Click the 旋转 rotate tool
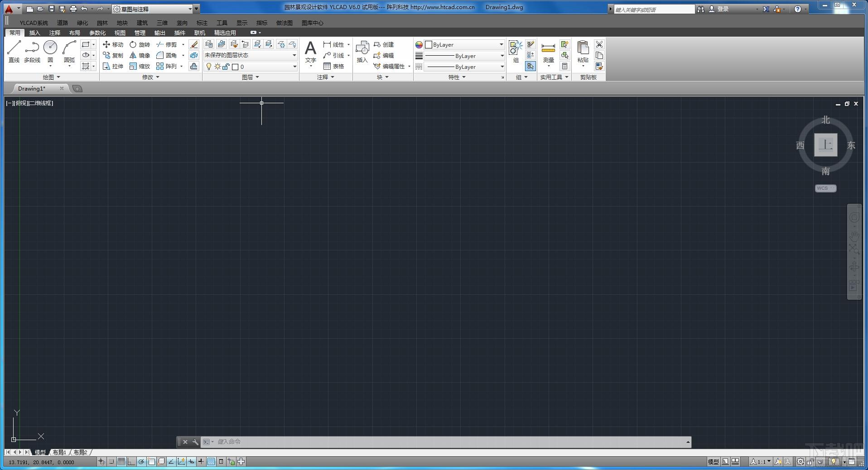This screenshot has height=470, width=868. (x=140, y=44)
